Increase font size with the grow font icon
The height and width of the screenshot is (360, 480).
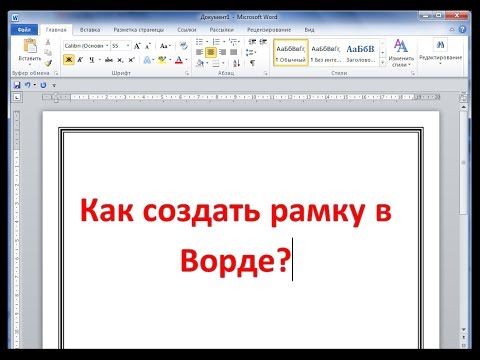(137, 46)
